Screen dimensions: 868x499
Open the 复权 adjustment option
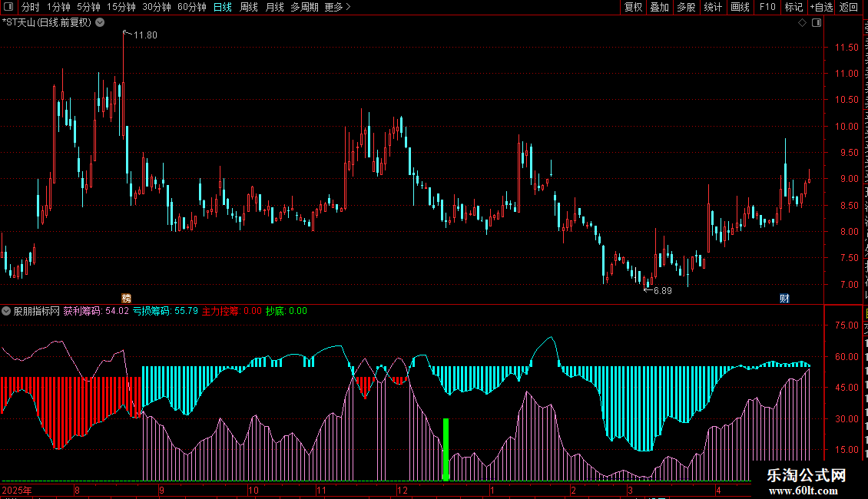point(633,7)
